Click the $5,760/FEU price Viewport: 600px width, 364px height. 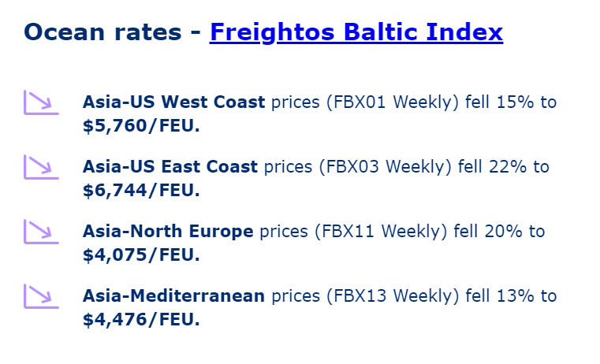click(x=141, y=126)
